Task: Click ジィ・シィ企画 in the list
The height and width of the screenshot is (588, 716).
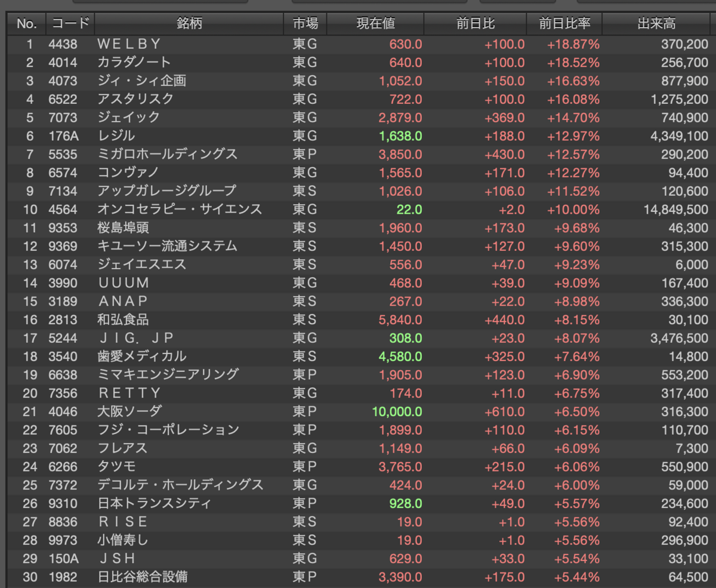Action: [x=141, y=81]
